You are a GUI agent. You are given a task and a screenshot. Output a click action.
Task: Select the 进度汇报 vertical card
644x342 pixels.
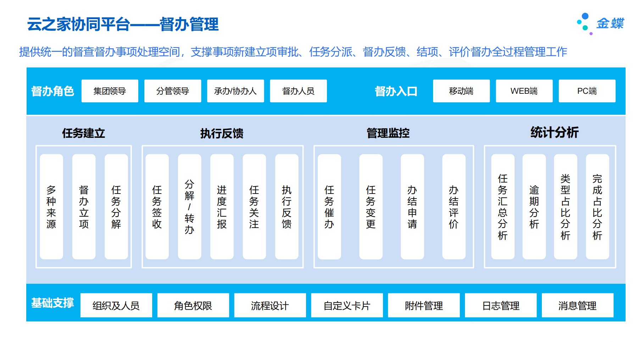(x=222, y=206)
